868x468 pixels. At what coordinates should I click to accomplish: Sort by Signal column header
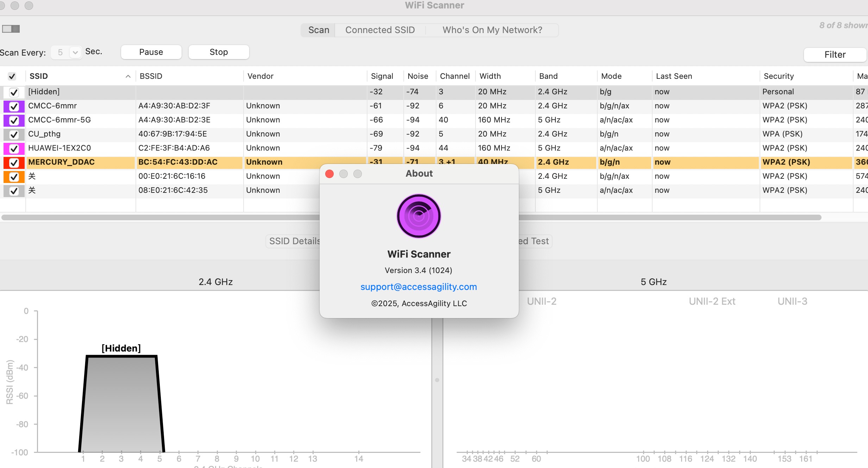[x=385, y=76]
